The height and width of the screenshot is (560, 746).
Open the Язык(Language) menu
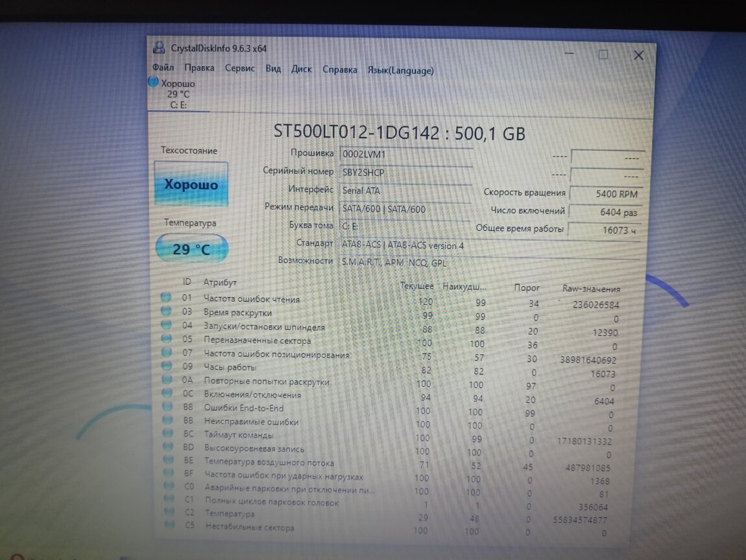point(400,70)
